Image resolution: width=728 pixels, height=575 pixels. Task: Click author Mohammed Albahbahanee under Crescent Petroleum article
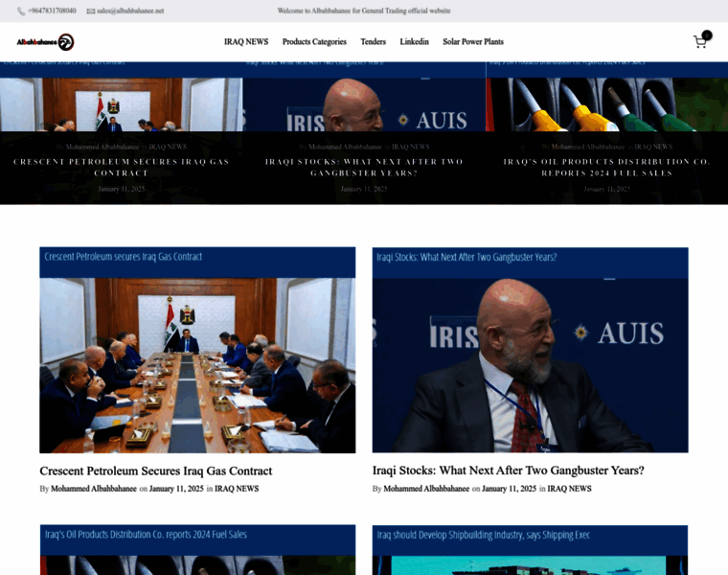click(x=94, y=489)
